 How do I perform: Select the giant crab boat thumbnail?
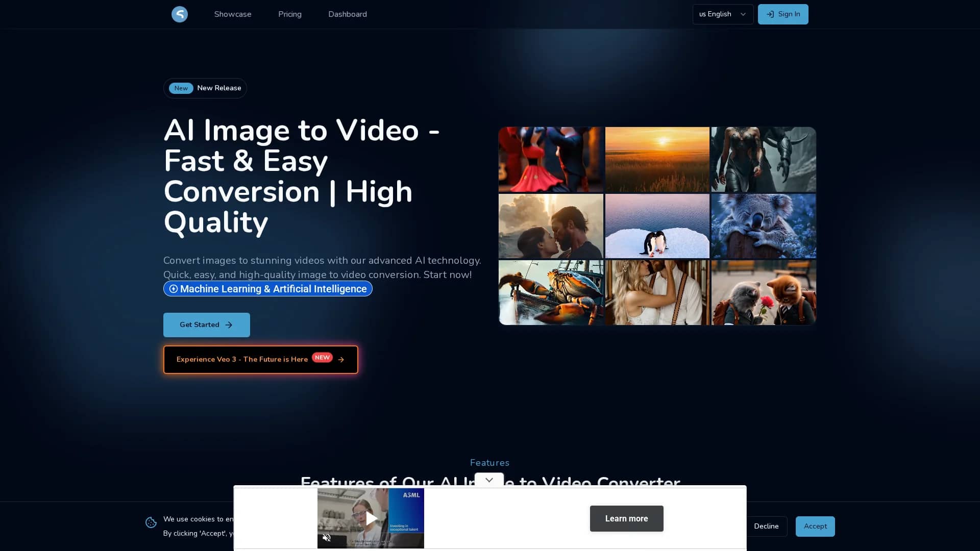click(x=551, y=292)
